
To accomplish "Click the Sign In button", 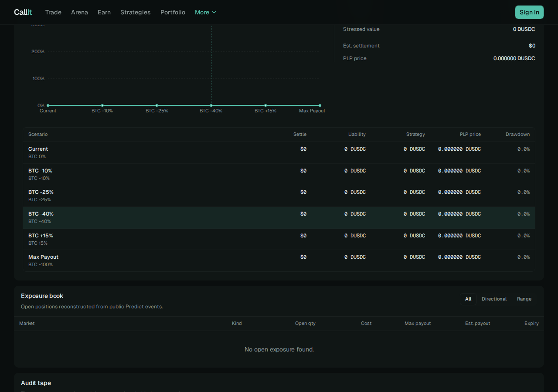I will 529,12.
